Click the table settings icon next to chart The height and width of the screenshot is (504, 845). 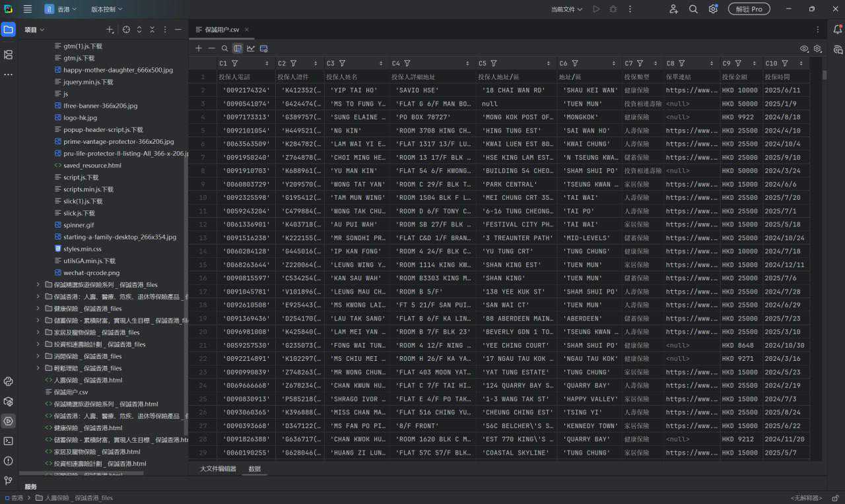pyautogui.click(x=264, y=48)
